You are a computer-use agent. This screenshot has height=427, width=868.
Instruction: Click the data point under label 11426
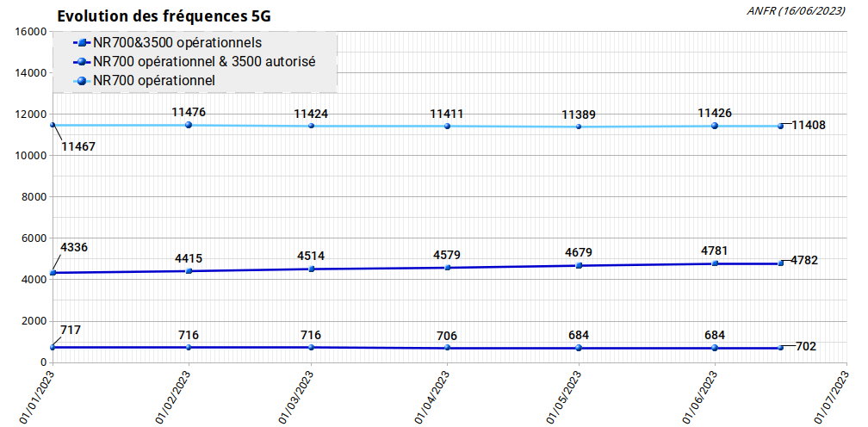tap(715, 126)
